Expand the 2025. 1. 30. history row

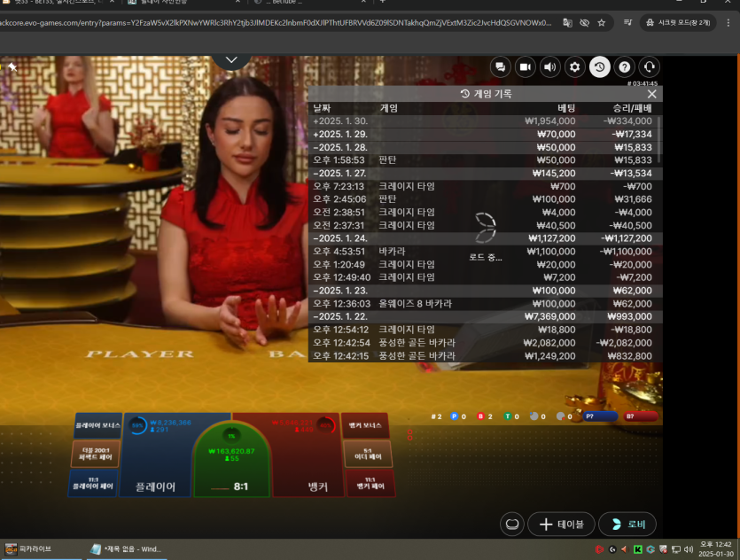(341, 121)
